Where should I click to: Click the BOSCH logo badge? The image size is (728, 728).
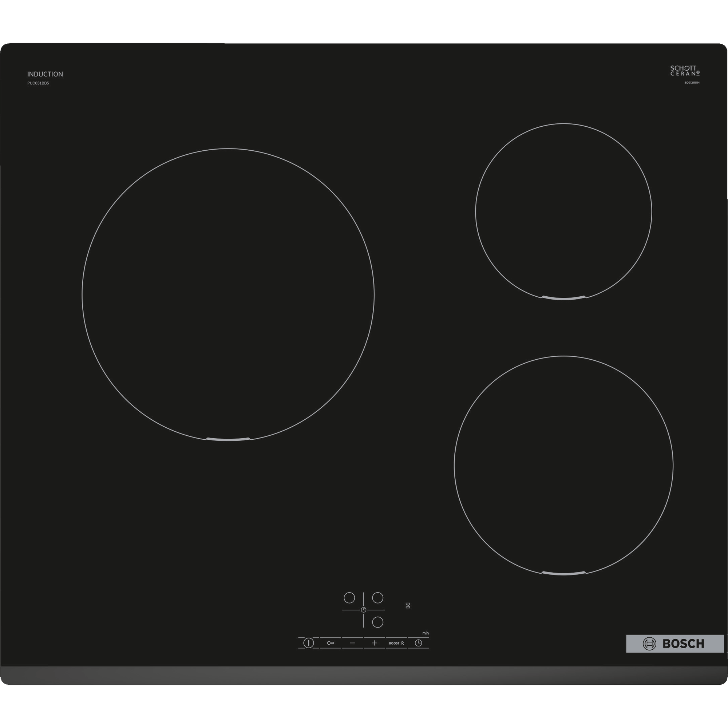click(x=675, y=644)
